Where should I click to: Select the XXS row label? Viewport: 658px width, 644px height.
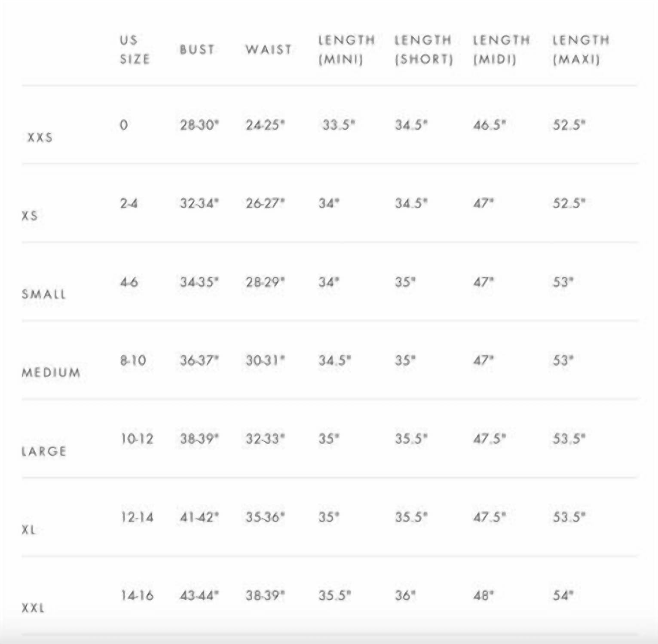(40, 137)
